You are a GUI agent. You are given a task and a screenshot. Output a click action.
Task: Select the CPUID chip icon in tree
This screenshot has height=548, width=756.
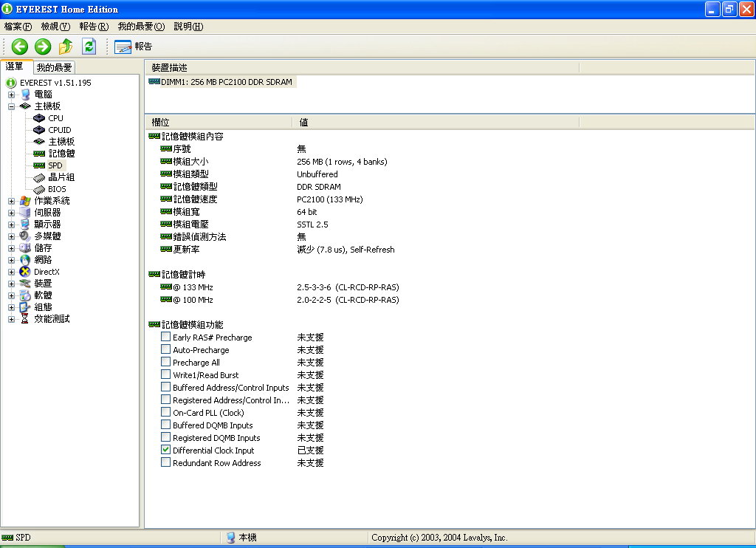[39, 130]
